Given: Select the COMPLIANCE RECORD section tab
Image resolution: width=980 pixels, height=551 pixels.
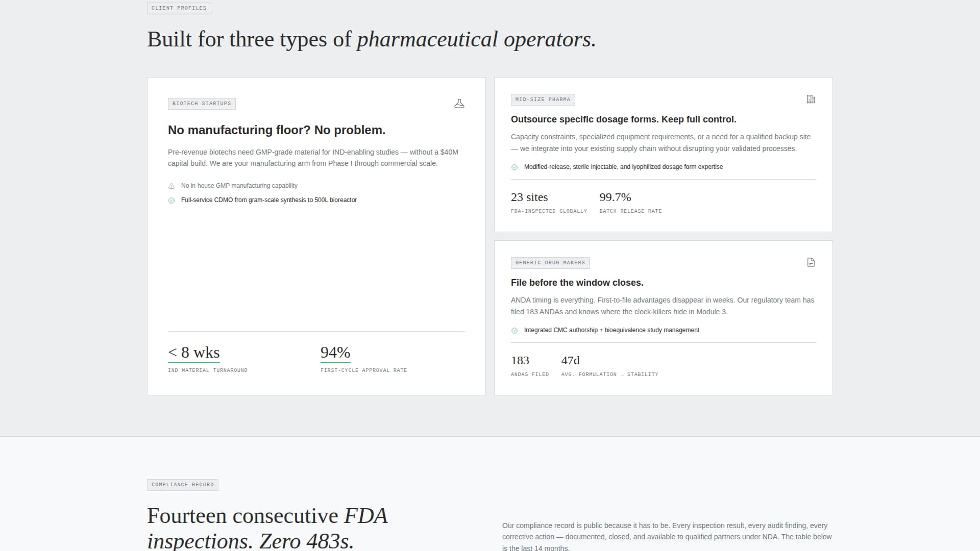Looking at the screenshot, I should [x=182, y=485].
